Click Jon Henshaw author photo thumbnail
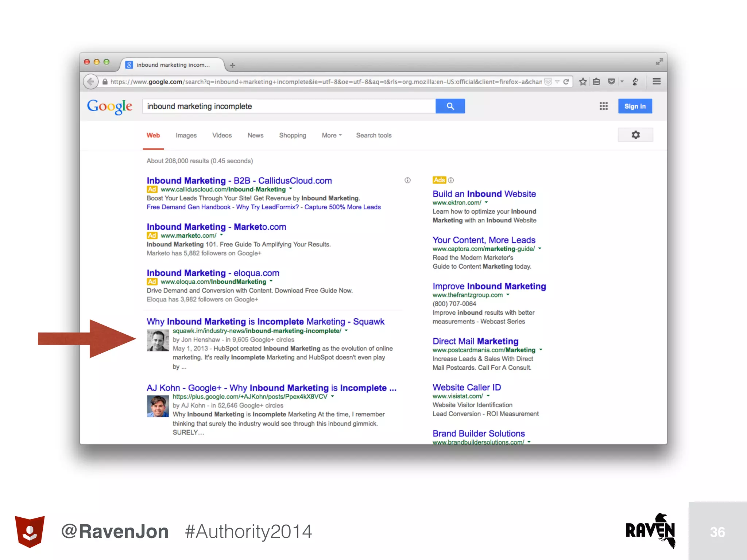The height and width of the screenshot is (560, 747). (158, 340)
